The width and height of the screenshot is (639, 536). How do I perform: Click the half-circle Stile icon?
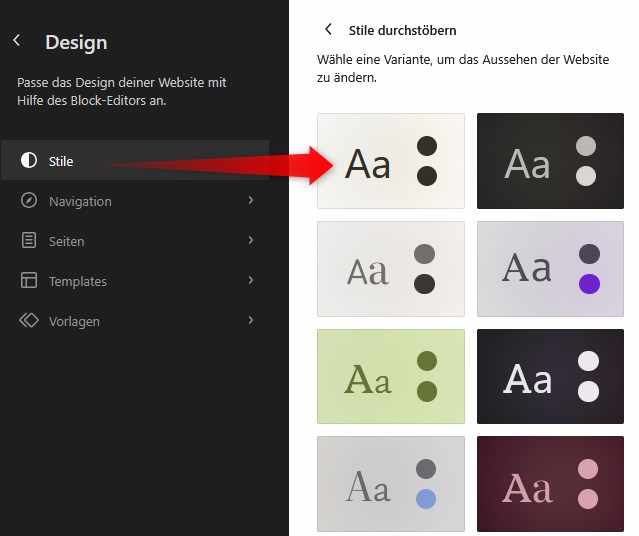(29, 160)
